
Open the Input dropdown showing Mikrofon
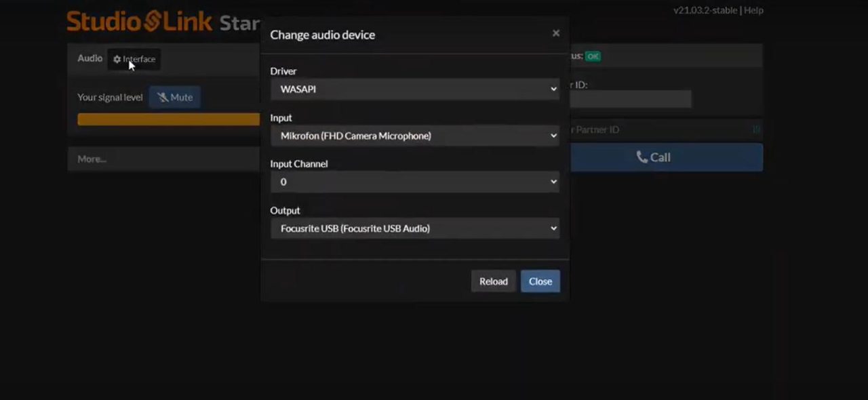(x=415, y=136)
